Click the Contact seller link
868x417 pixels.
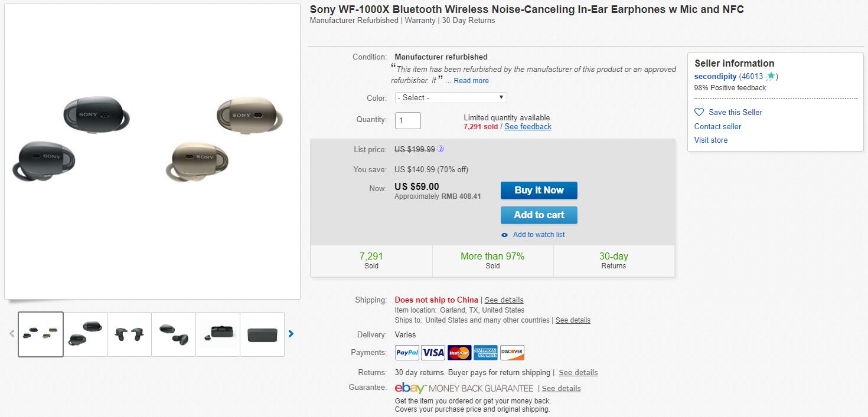pos(717,126)
